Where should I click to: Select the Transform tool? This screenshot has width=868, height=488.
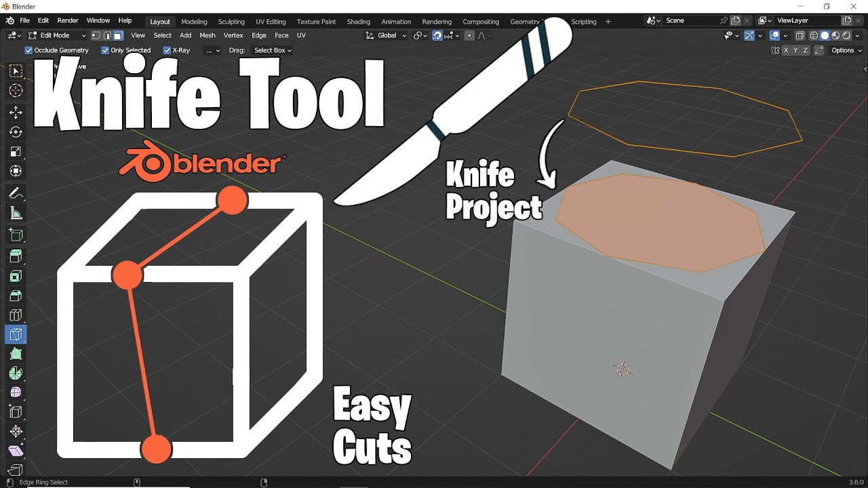click(x=16, y=171)
